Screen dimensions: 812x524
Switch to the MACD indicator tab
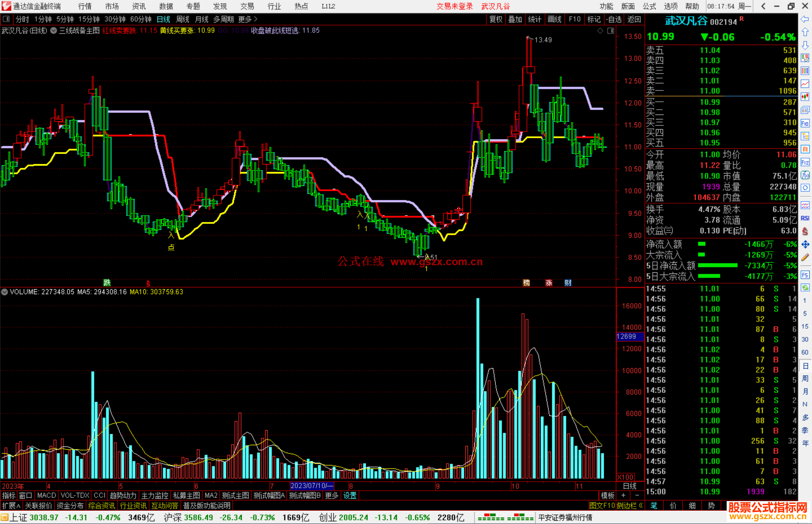(46, 495)
